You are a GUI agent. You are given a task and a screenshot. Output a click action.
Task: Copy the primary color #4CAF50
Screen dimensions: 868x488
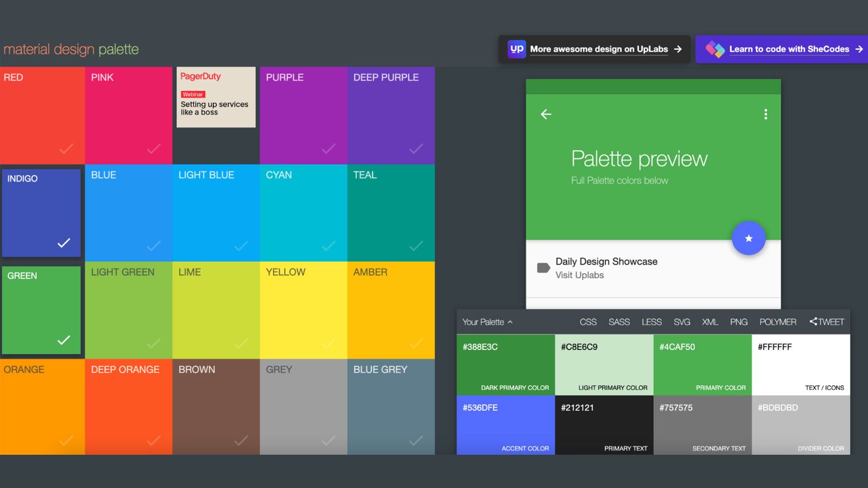click(x=702, y=365)
